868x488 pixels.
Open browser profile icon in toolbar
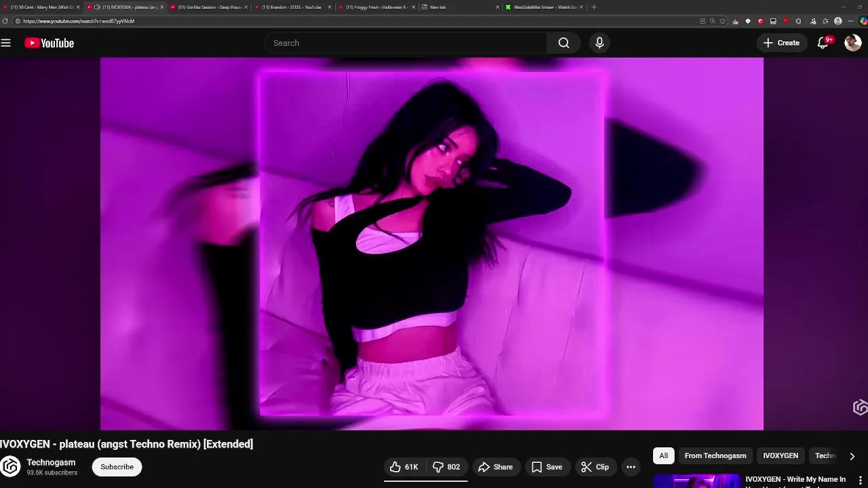click(x=838, y=21)
